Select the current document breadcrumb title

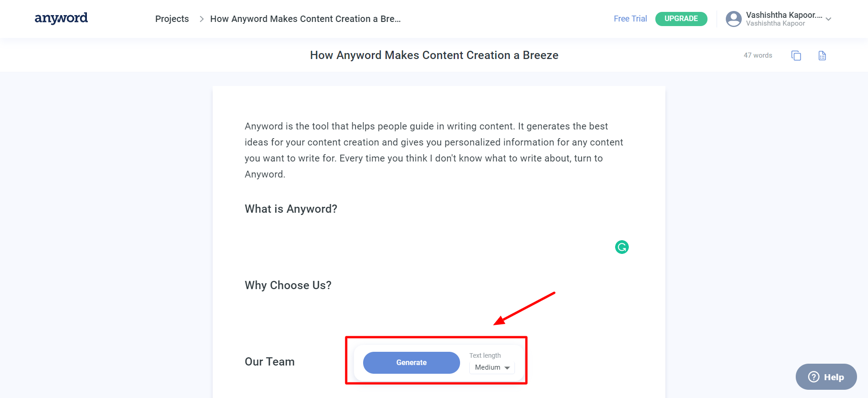(305, 19)
